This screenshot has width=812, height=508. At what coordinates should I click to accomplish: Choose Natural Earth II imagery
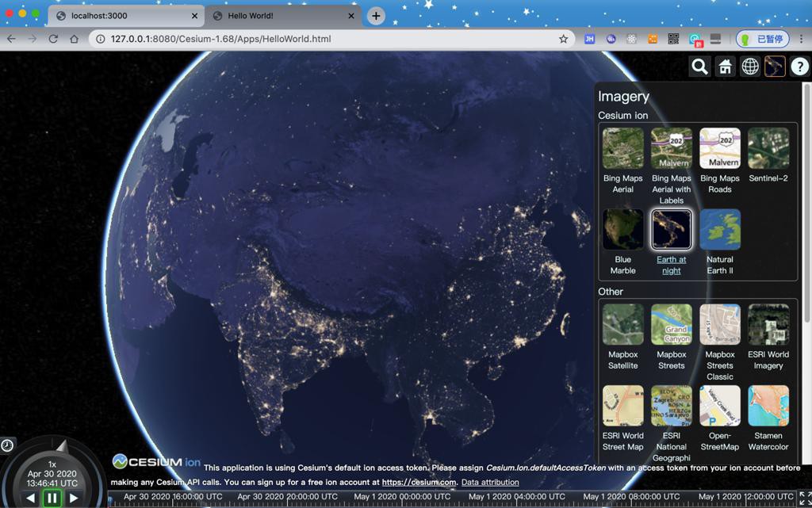[x=720, y=230]
